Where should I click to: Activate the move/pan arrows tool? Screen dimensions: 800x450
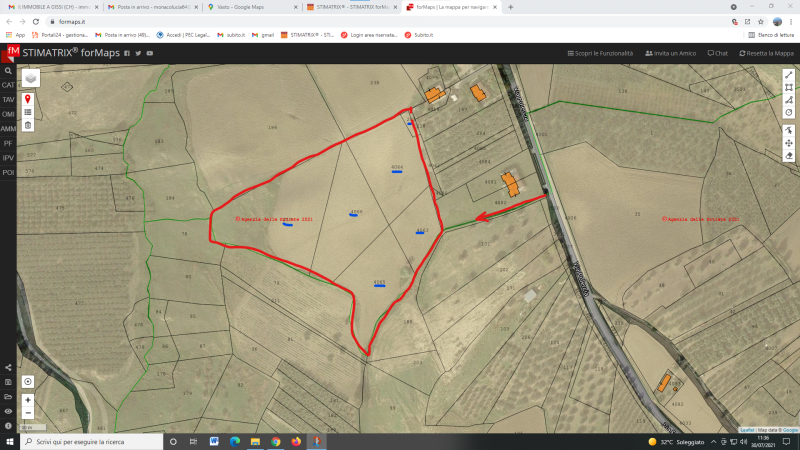tap(789, 143)
